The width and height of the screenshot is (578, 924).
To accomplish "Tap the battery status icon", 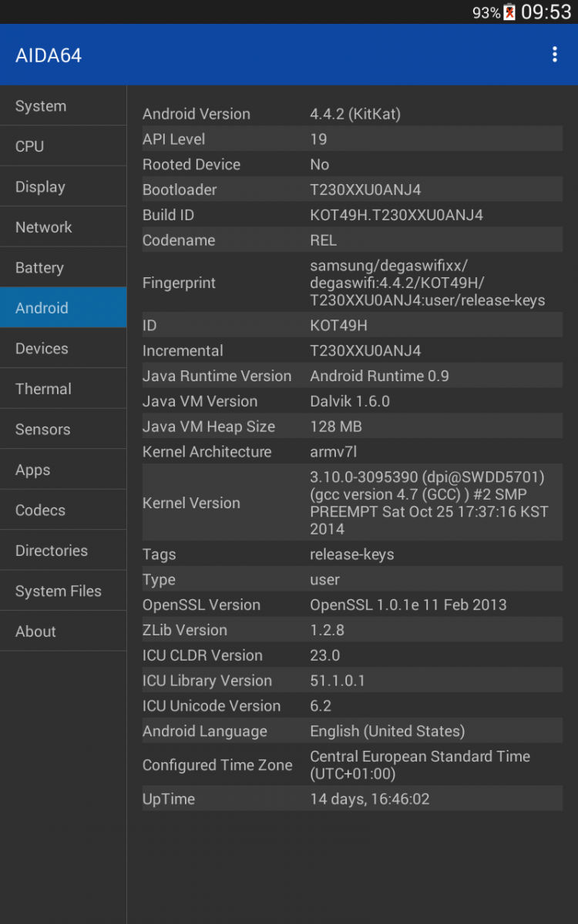I will [509, 12].
